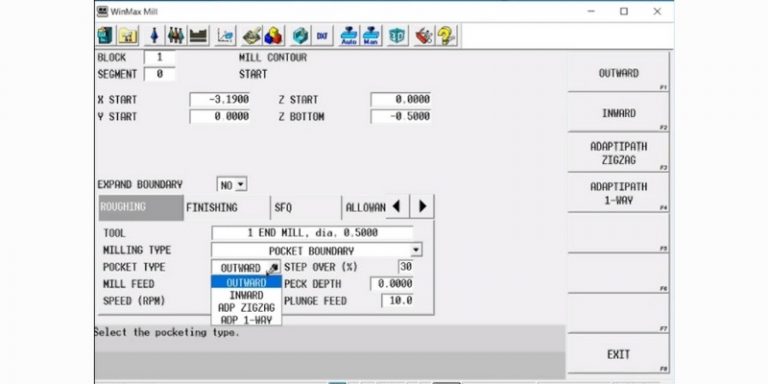768x384 pixels.
Task: Click the graph plot toolbar icon
Action: coord(226,36)
